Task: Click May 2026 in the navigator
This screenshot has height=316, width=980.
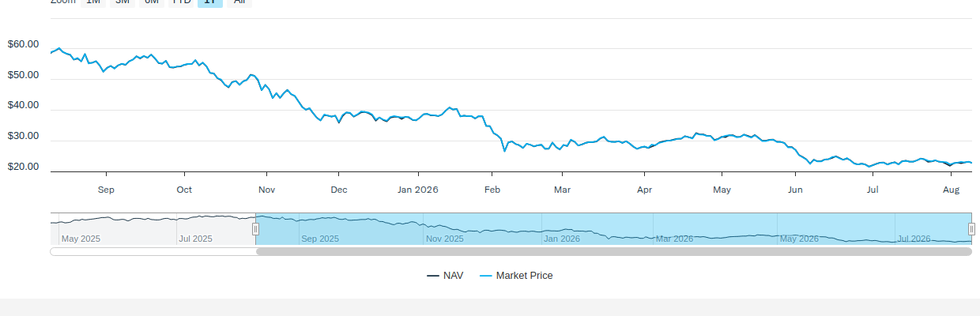Action: [799, 239]
